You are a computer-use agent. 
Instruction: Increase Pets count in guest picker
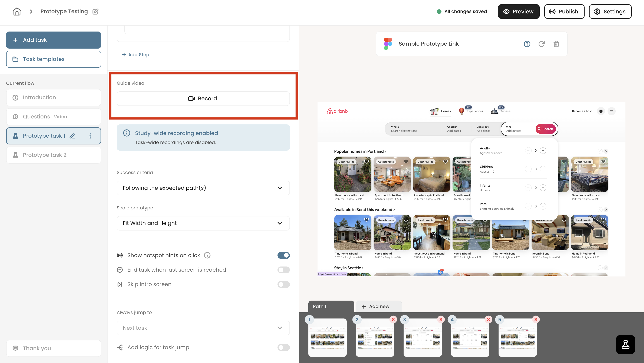[x=543, y=206]
